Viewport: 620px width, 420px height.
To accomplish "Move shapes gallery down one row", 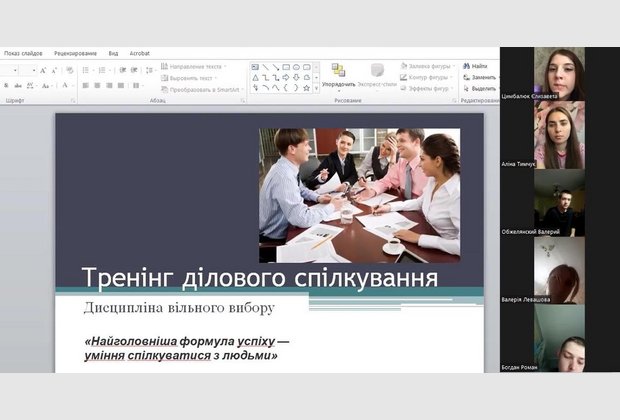I will click(316, 78).
